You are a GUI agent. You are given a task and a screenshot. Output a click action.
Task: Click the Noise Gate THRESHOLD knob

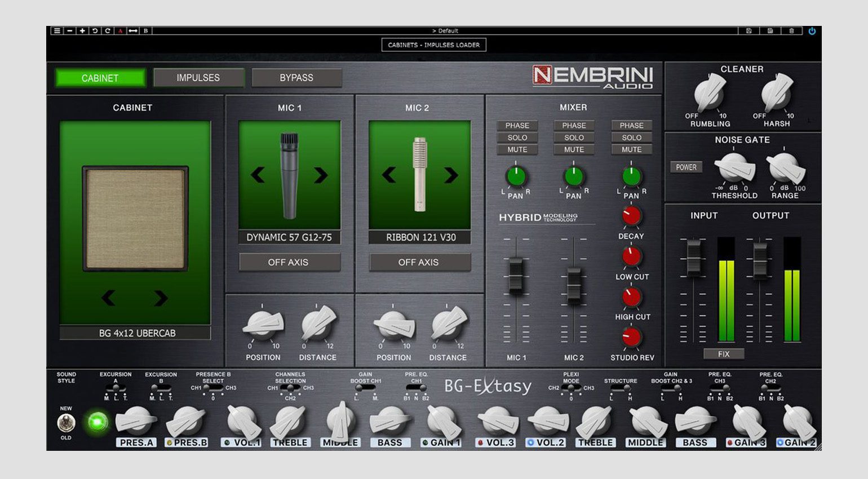tap(734, 167)
